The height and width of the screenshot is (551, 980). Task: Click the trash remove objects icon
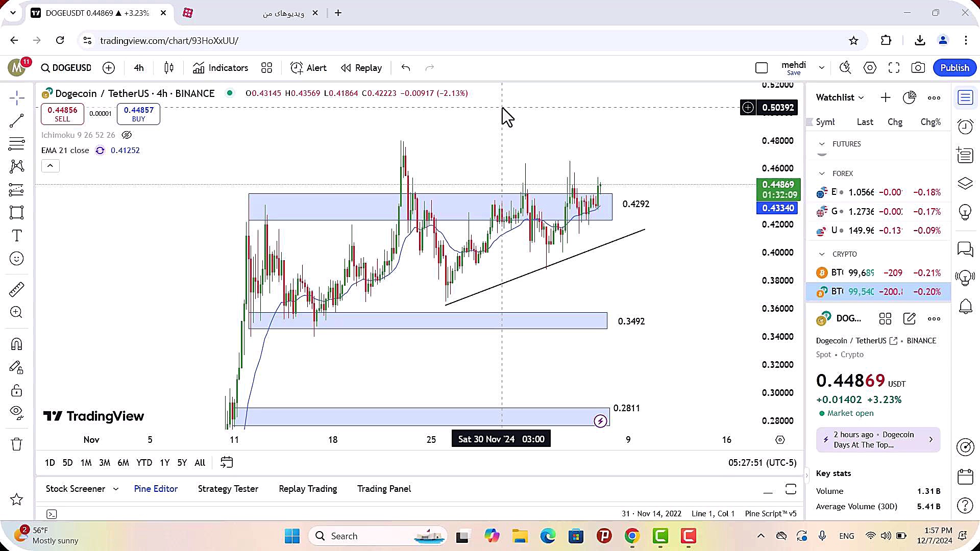pyautogui.click(x=16, y=444)
